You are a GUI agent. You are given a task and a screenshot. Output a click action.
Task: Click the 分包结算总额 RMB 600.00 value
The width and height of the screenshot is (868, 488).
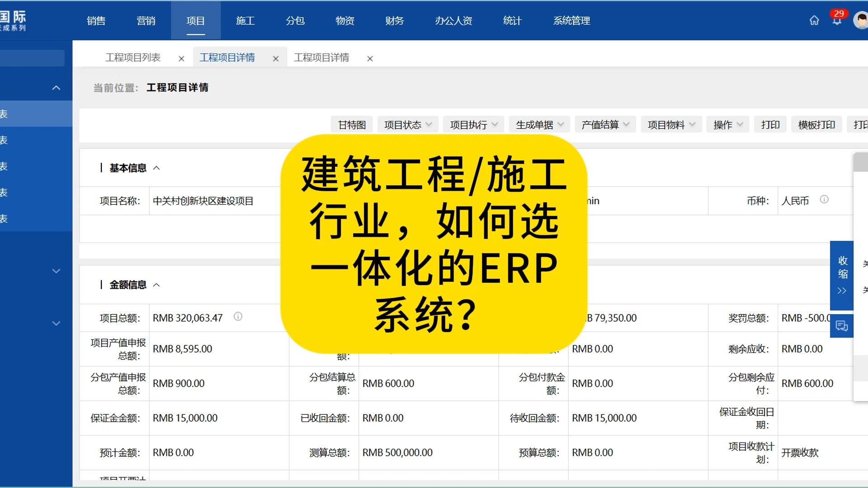click(388, 384)
